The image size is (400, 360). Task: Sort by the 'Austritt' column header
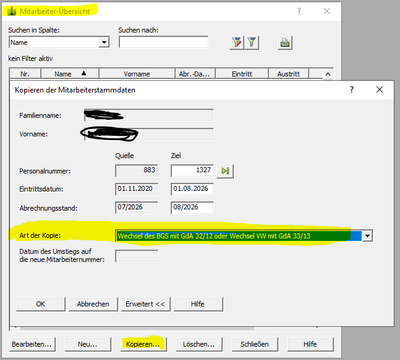point(289,74)
